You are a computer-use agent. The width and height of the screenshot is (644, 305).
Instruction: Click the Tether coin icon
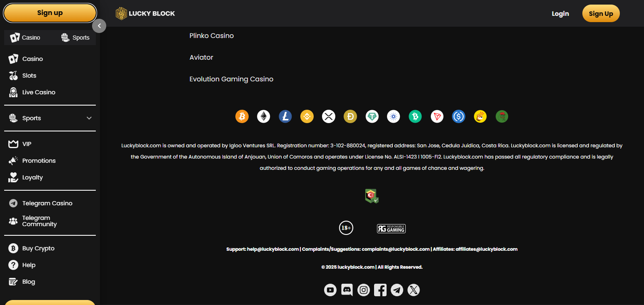372,116
